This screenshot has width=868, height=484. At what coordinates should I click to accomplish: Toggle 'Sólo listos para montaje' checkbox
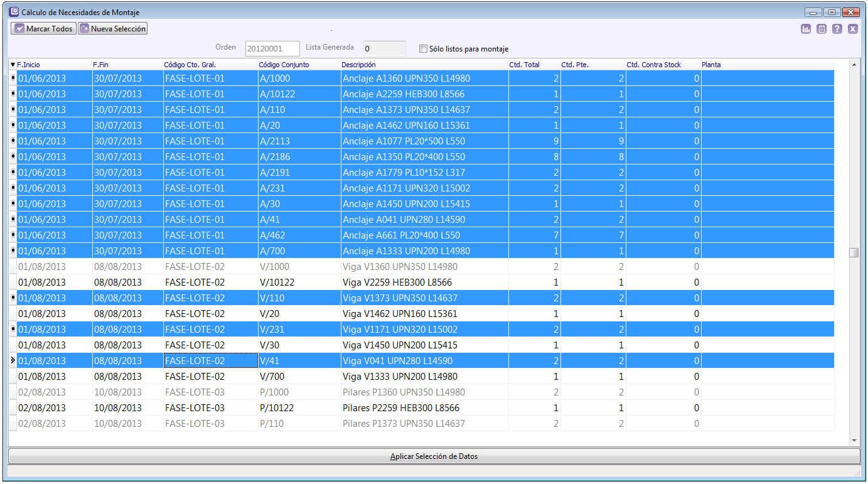pos(423,49)
